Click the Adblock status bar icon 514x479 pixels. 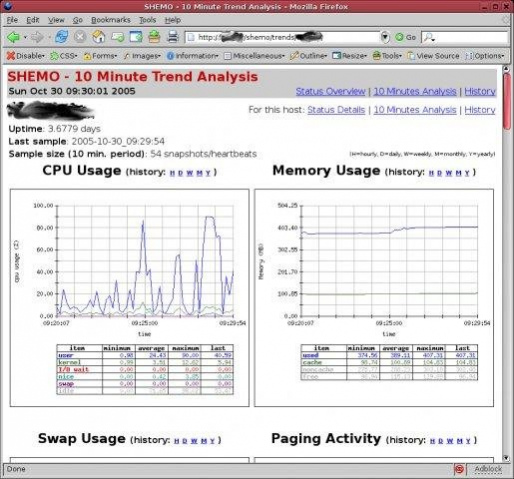tap(488, 469)
